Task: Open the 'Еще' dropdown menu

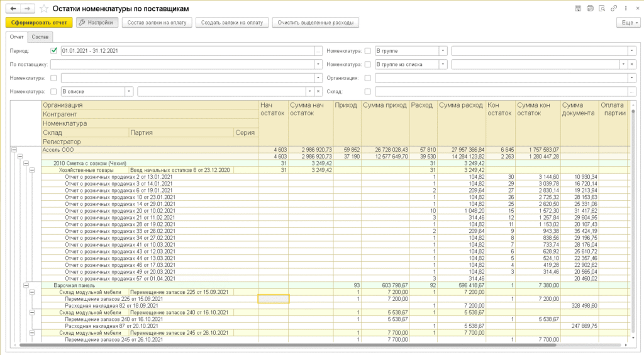Action: (x=628, y=23)
